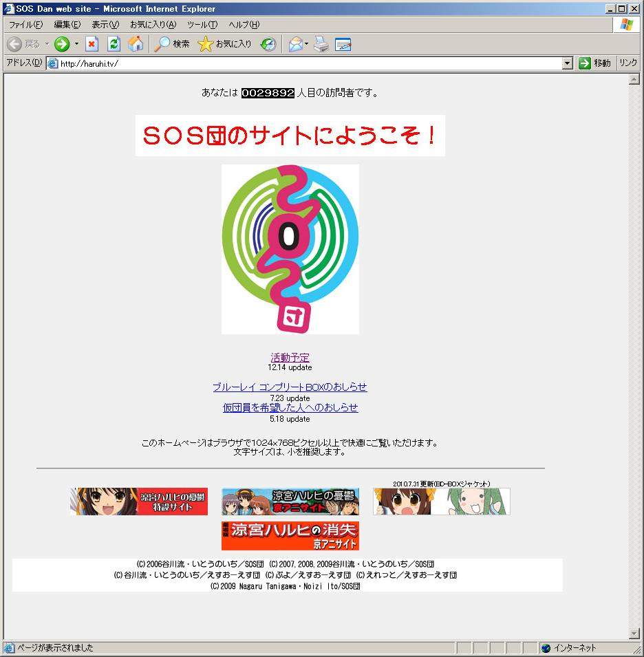Open the 涼宮ハルヒの憂鬱 特設サイト banner
The width and height of the screenshot is (644, 657).
[139, 502]
